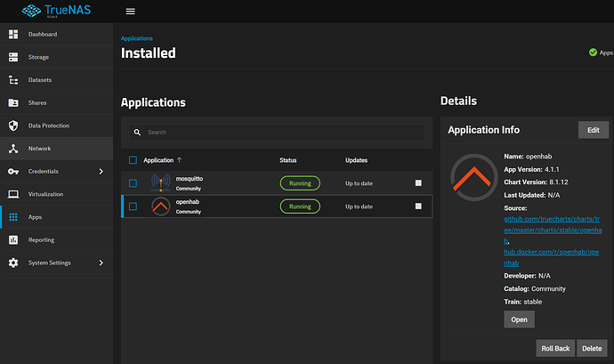Click the large openhab logo in details
The image size is (614, 364).
[x=473, y=177]
